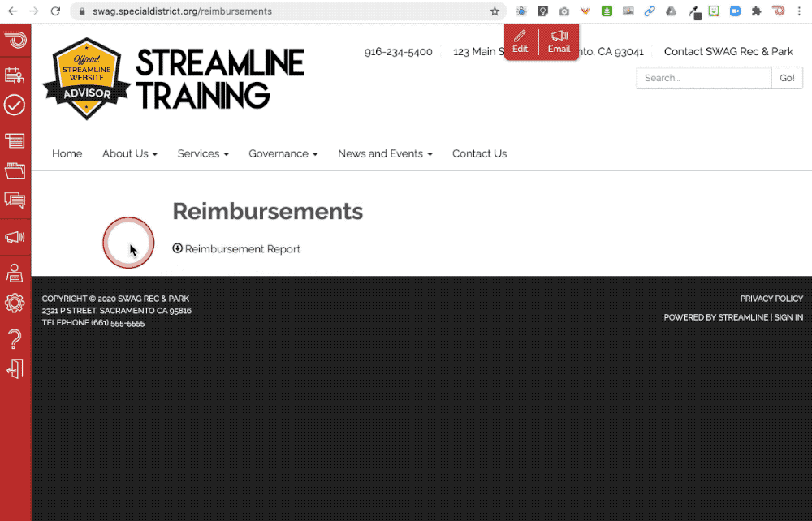Open the calendar events sidebar icon
Image resolution: width=812 pixels, height=521 pixels.
[x=15, y=75]
